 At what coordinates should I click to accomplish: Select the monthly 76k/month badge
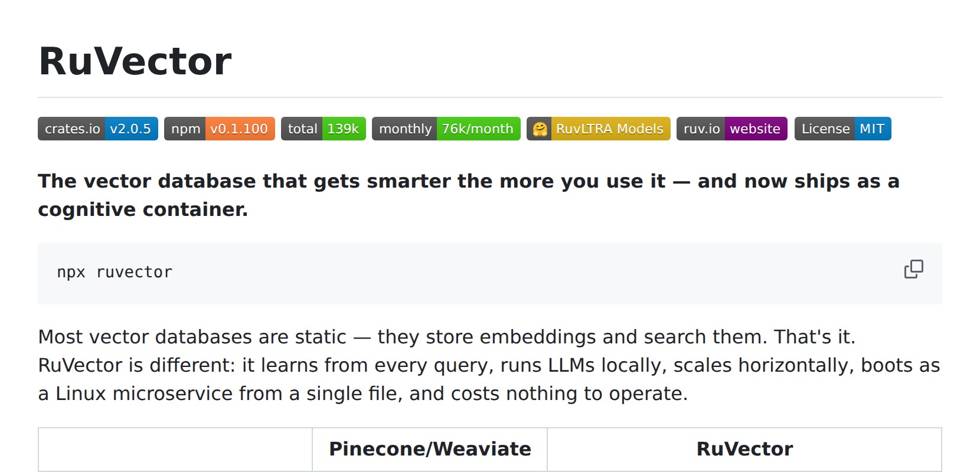446,129
